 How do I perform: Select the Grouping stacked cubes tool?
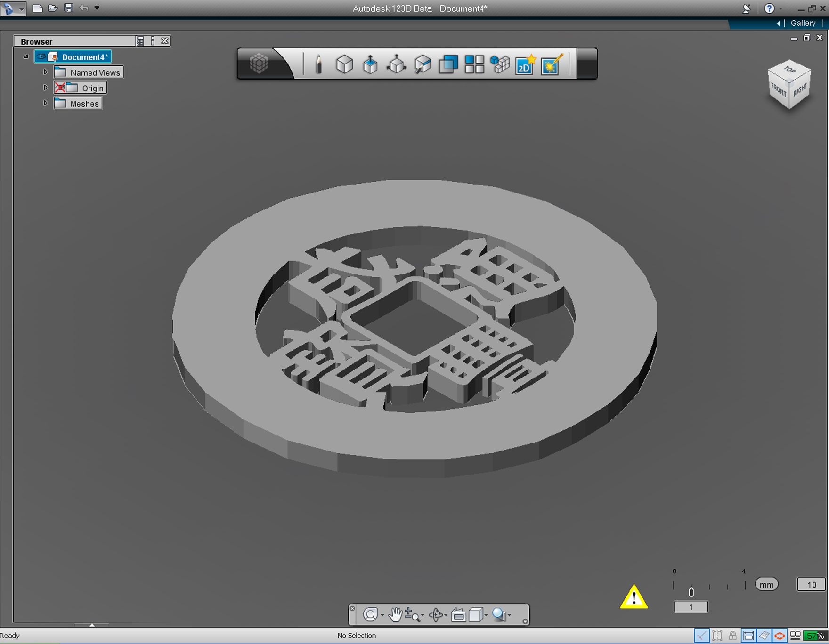coord(500,64)
